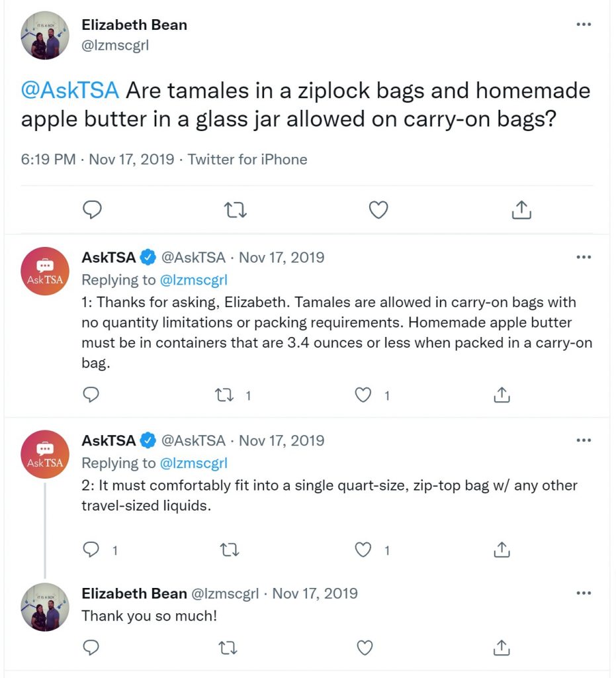Share the first AskTSA reply
616x678 pixels.
[502, 395]
